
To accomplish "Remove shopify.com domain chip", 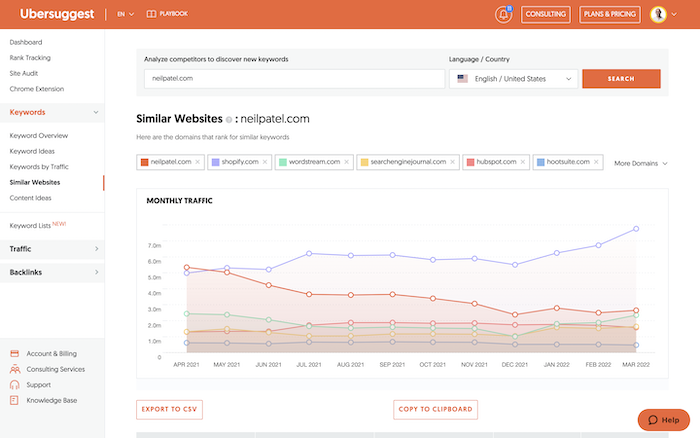I will tap(265, 162).
